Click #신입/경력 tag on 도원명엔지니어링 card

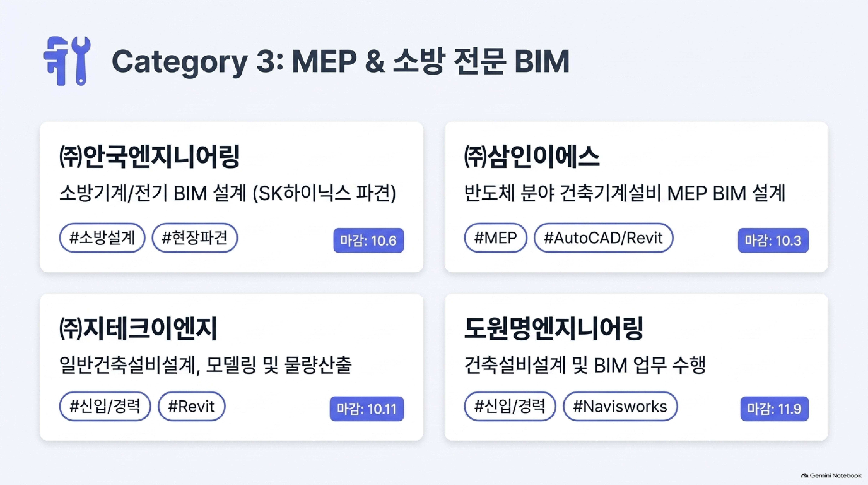(x=510, y=406)
